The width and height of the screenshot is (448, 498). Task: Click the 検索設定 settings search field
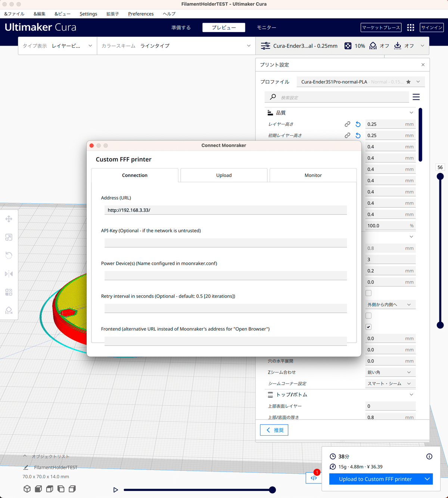[337, 97]
